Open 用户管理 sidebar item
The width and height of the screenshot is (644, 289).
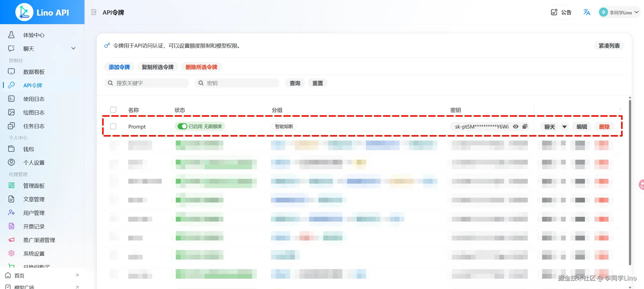click(x=34, y=213)
